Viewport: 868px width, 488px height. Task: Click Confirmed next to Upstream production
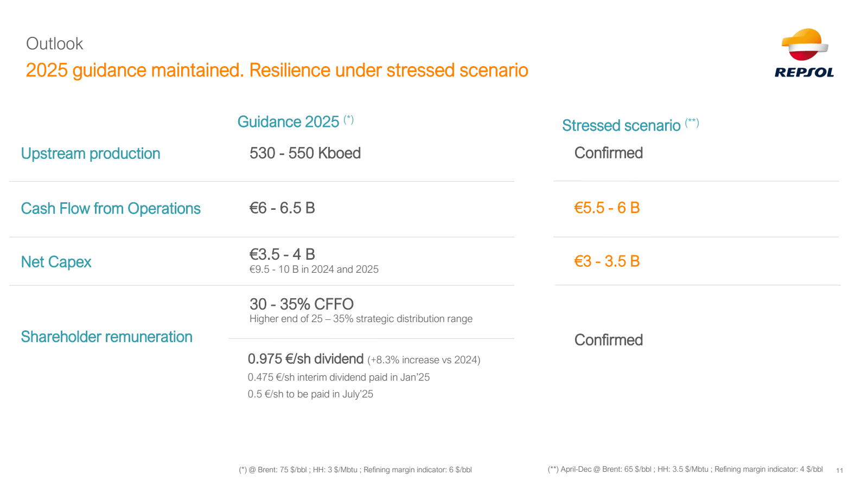609,153
